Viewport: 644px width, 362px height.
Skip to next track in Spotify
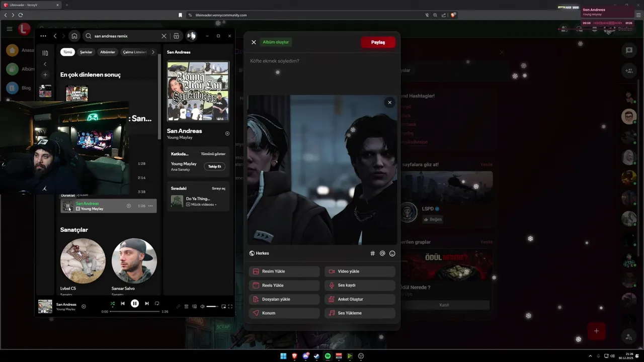click(x=146, y=304)
